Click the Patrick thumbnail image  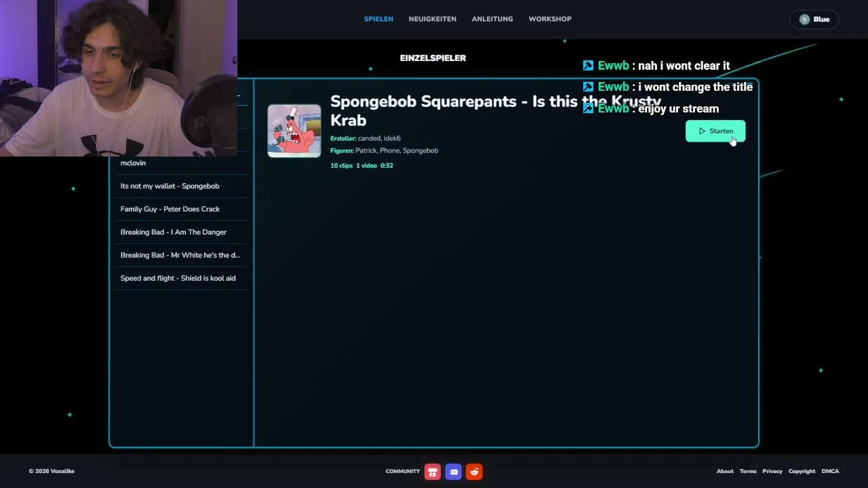click(294, 131)
